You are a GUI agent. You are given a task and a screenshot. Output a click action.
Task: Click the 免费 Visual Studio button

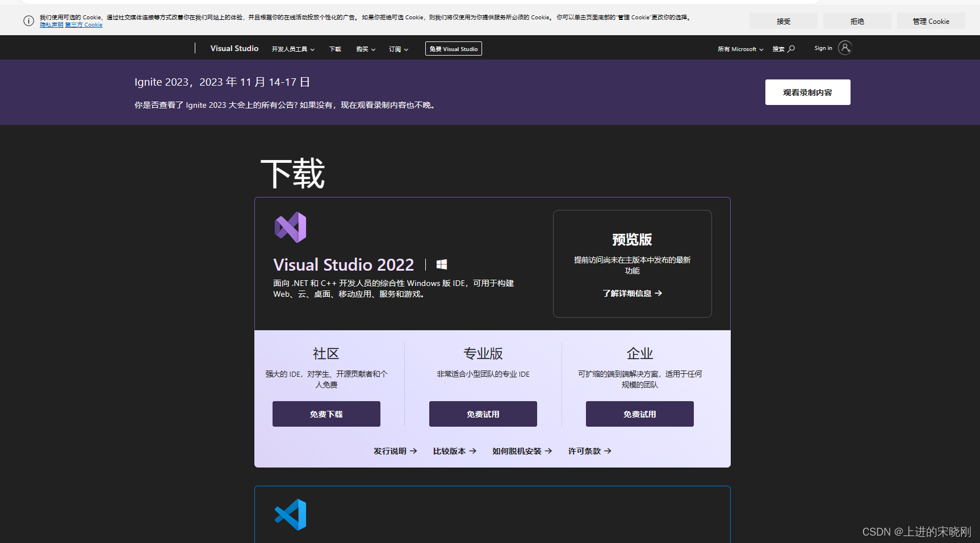[x=454, y=49]
